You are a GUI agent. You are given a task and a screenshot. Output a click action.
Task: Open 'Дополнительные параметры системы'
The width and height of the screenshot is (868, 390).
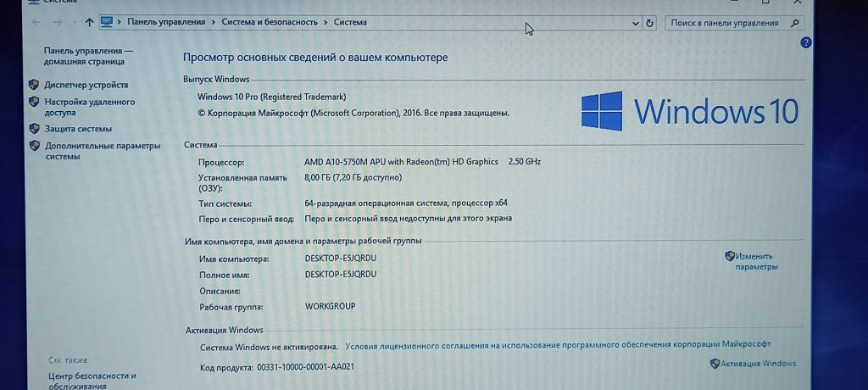click(103, 151)
